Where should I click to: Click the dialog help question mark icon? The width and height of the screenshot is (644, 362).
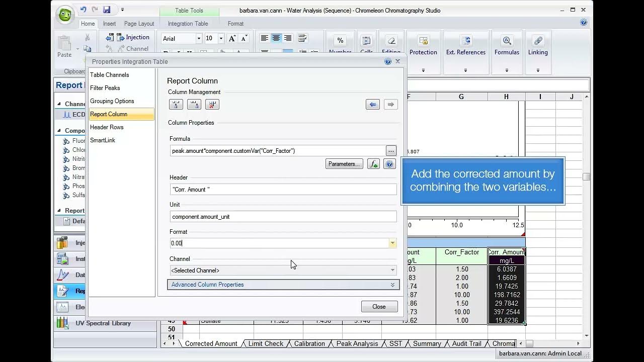(388, 61)
